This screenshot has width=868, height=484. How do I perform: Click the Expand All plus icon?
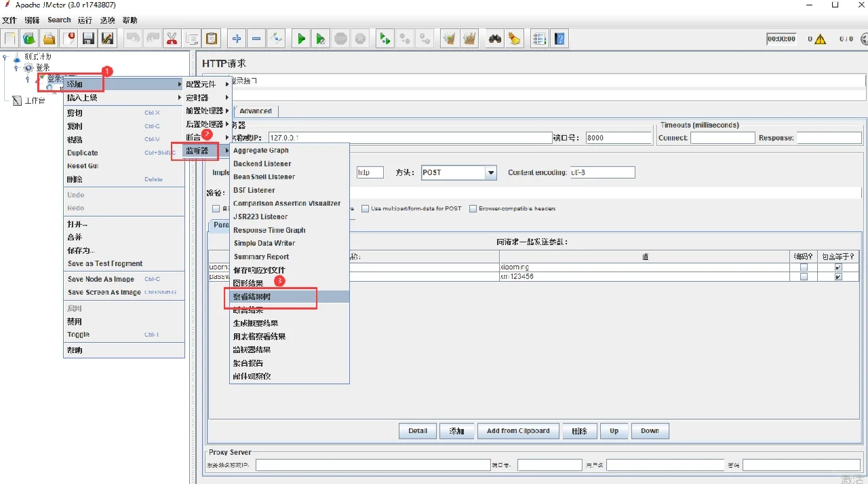[237, 39]
